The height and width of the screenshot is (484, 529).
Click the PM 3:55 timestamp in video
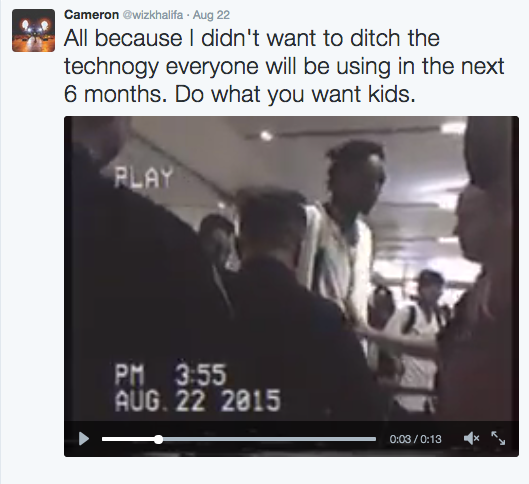[x=170, y=375]
